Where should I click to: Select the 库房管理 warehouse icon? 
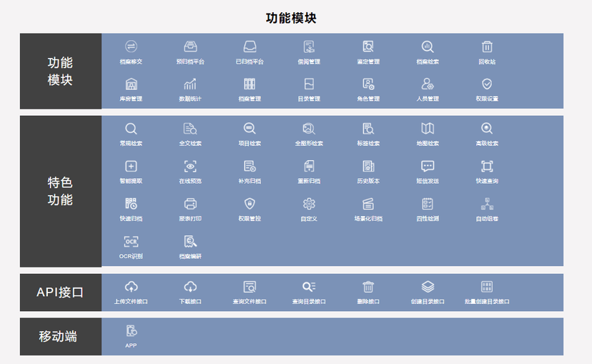131,84
